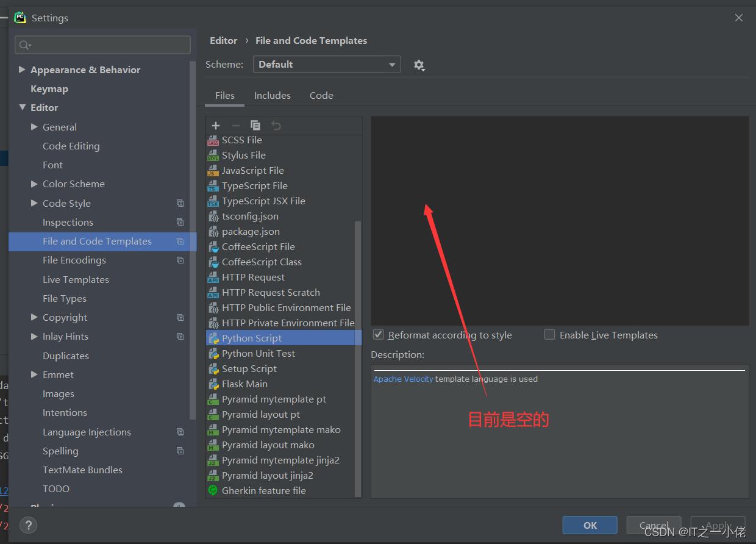Click the Apply button

718,525
